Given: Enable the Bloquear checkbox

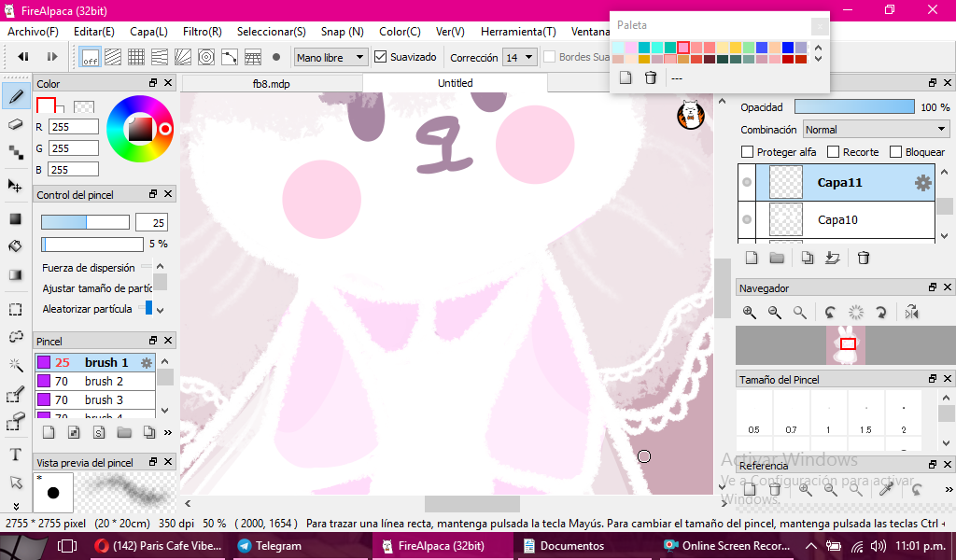Looking at the screenshot, I should (x=895, y=152).
